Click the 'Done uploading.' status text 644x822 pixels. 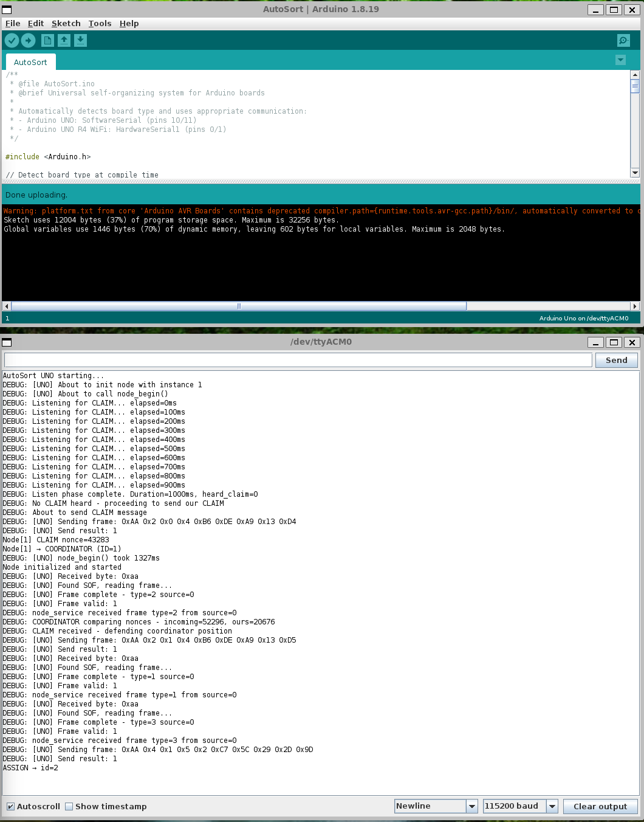point(36,195)
